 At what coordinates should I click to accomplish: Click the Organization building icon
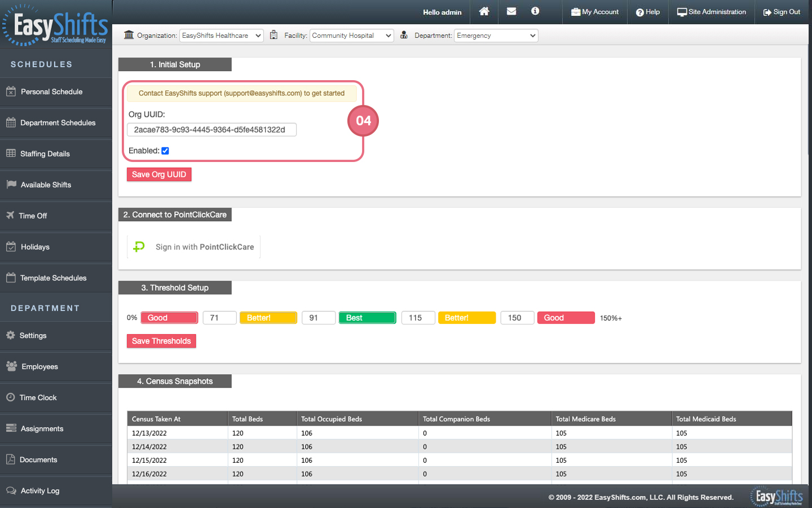click(129, 35)
